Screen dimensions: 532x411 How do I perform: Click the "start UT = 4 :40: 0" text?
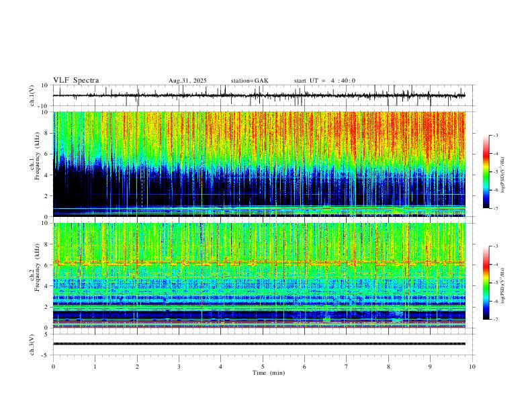(324, 81)
